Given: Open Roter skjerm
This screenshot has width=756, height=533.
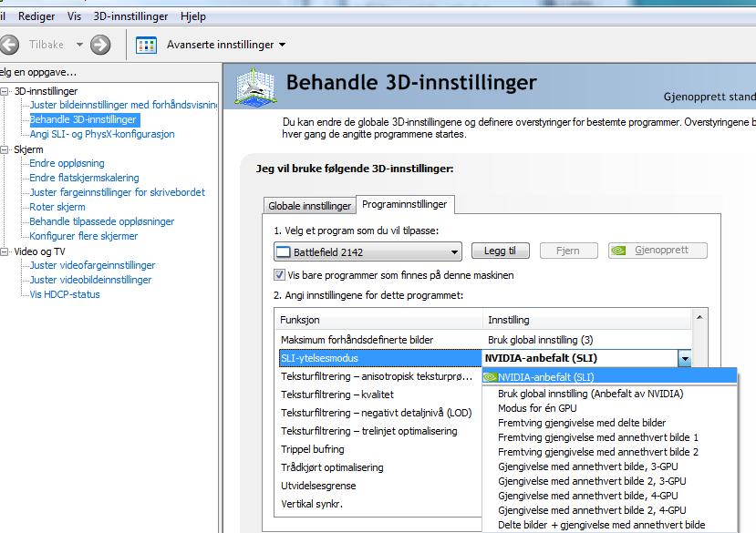Looking at the screenshot, I should (x=57, y=207).
